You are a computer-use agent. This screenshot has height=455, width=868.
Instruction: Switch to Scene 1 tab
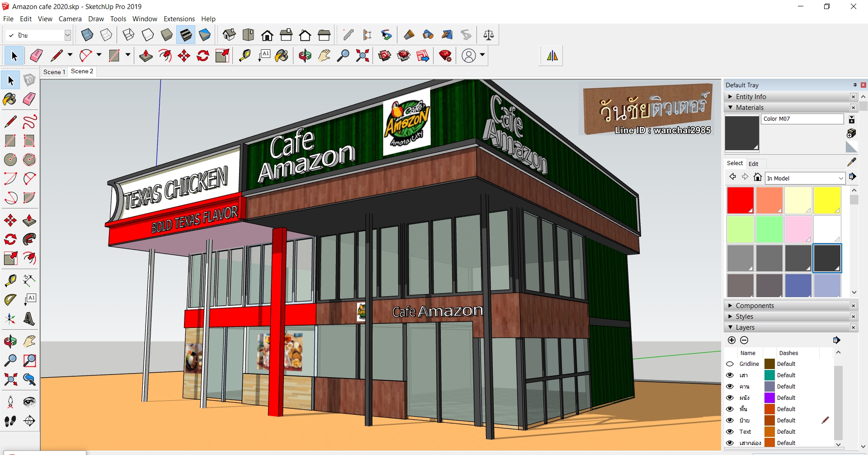point(54,72)
